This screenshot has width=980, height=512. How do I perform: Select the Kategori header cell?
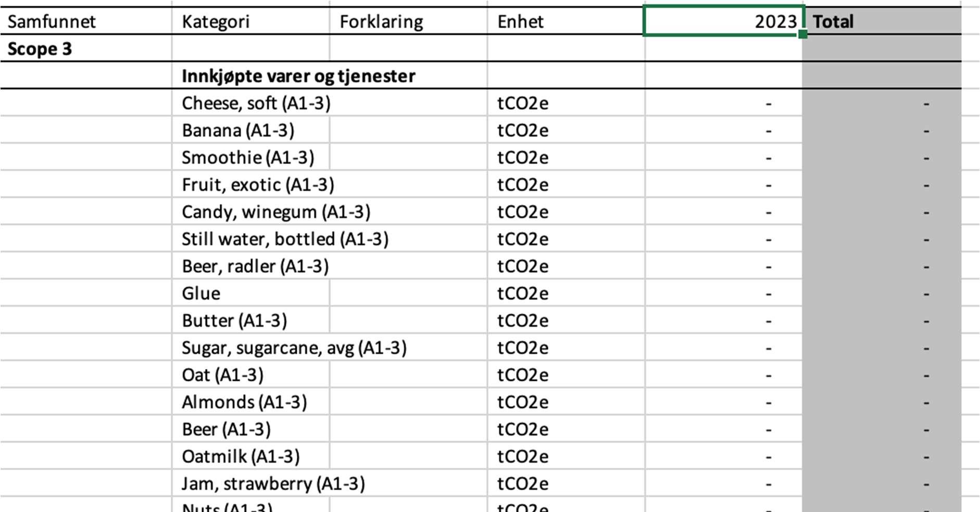(x=250, y=21)
